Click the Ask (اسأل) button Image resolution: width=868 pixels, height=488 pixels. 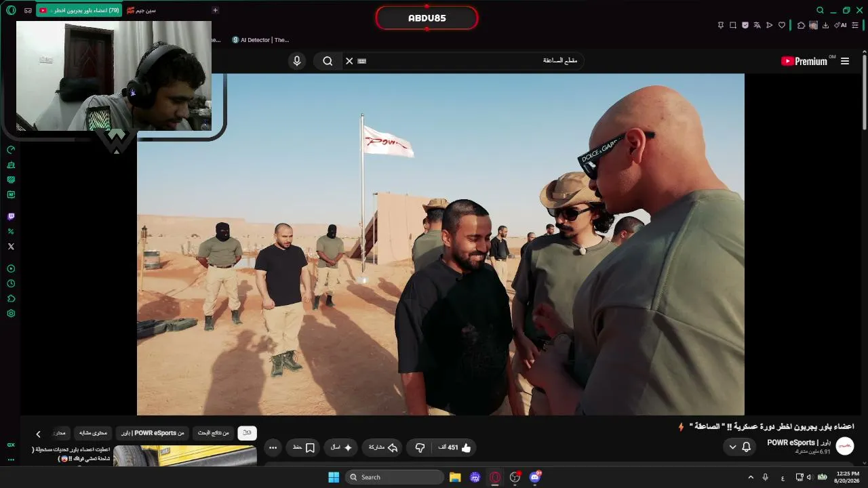click(341, 447)
